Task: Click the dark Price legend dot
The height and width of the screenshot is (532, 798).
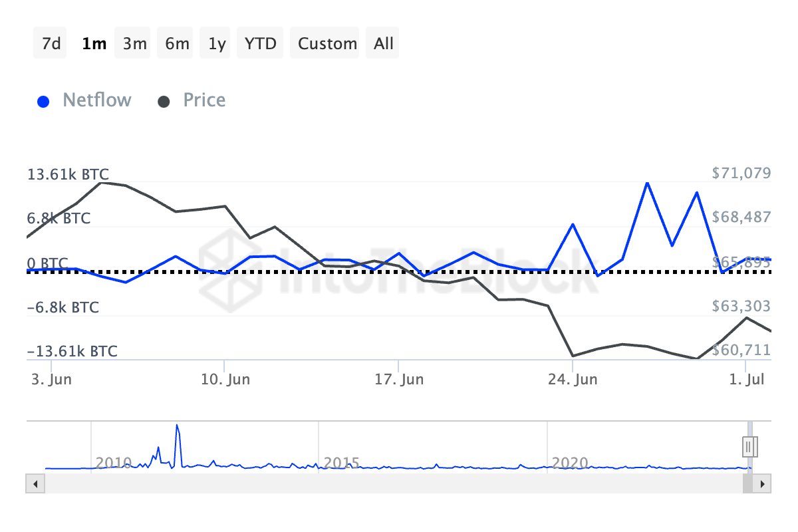Action: tap(164, 102)
